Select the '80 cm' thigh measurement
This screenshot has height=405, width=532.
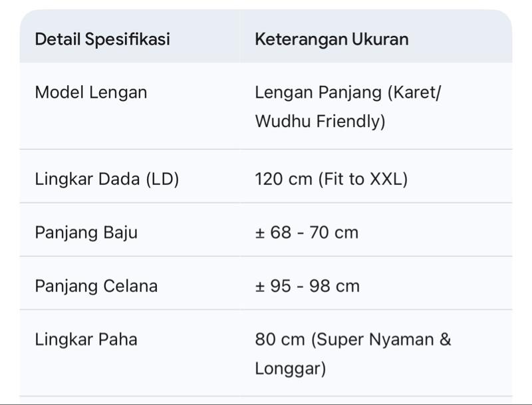pyautogui.click(x=279, y=339)
